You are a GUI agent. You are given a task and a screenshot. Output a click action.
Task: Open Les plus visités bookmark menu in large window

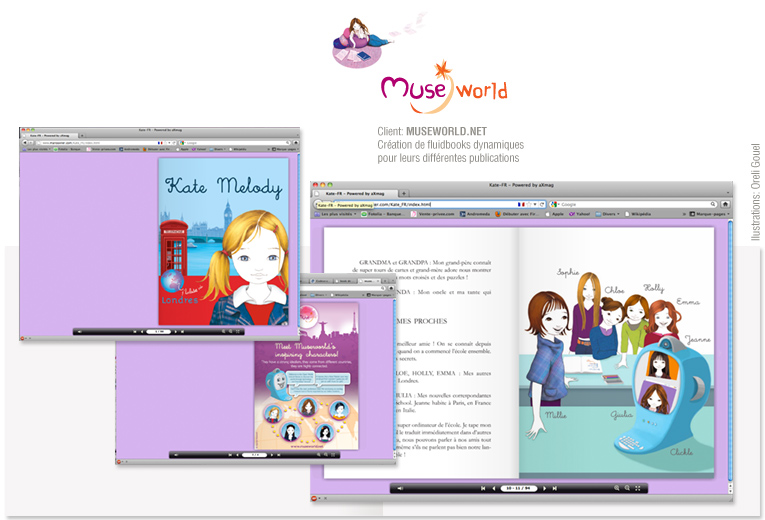335,214
